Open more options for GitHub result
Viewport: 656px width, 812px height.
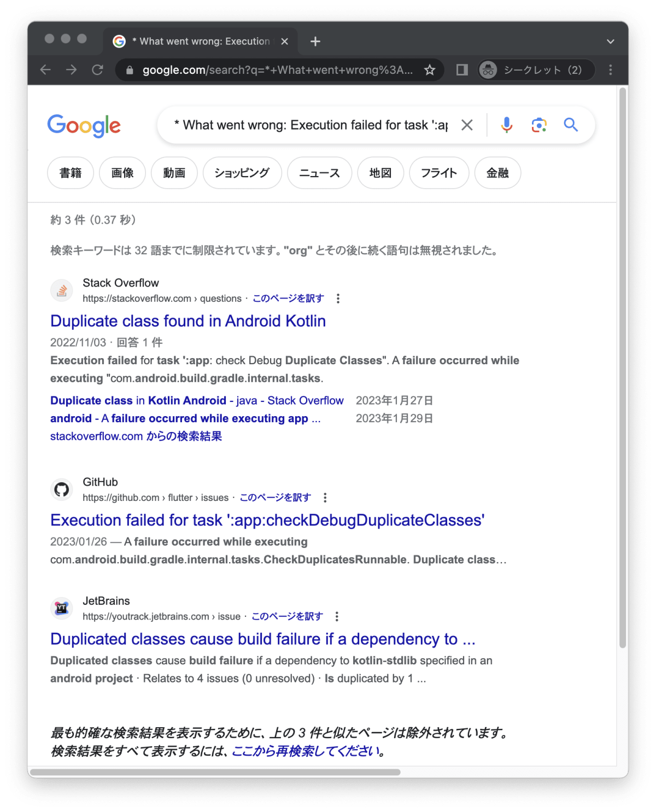[x=325, y=498]
